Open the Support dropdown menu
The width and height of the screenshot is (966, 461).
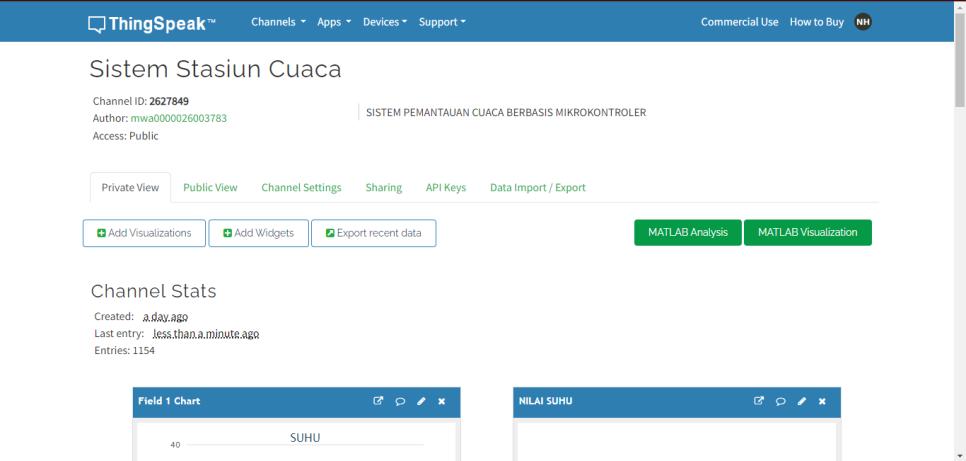[442, 22]
